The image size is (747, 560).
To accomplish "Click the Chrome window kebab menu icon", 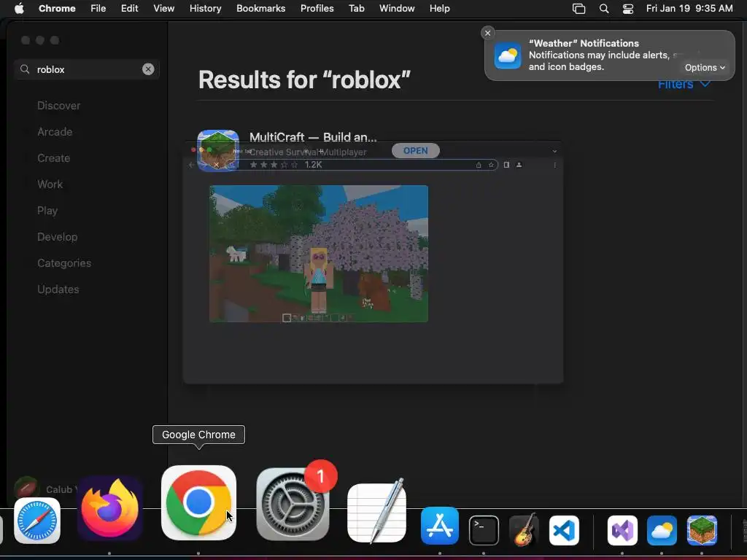I will [x=554, y=165].
